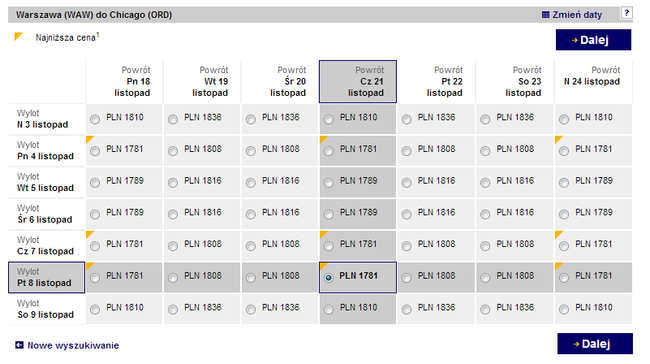Screen dimensions: 650x364
Task: Click the bottom Dalej button
Action: click(595, 344)
